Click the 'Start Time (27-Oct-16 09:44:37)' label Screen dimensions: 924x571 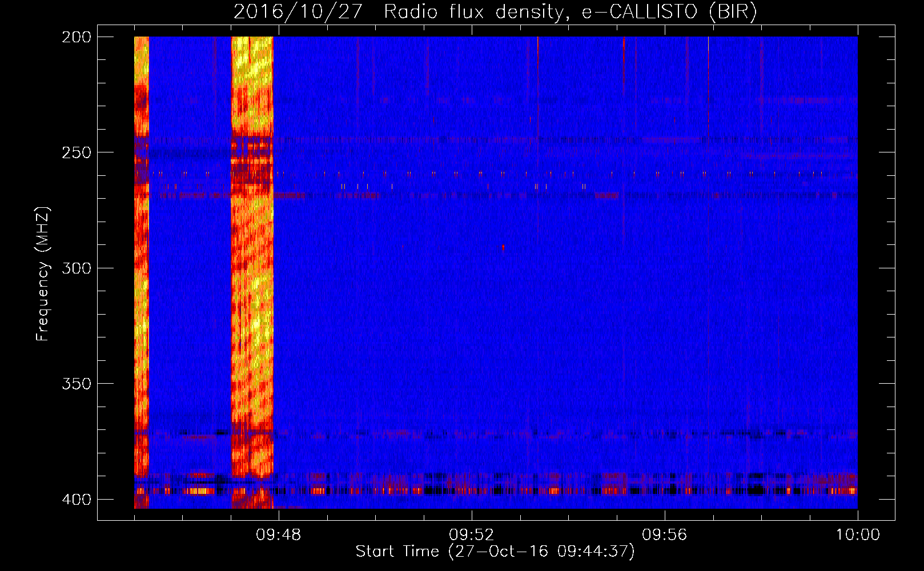click(x=495, y=552)
